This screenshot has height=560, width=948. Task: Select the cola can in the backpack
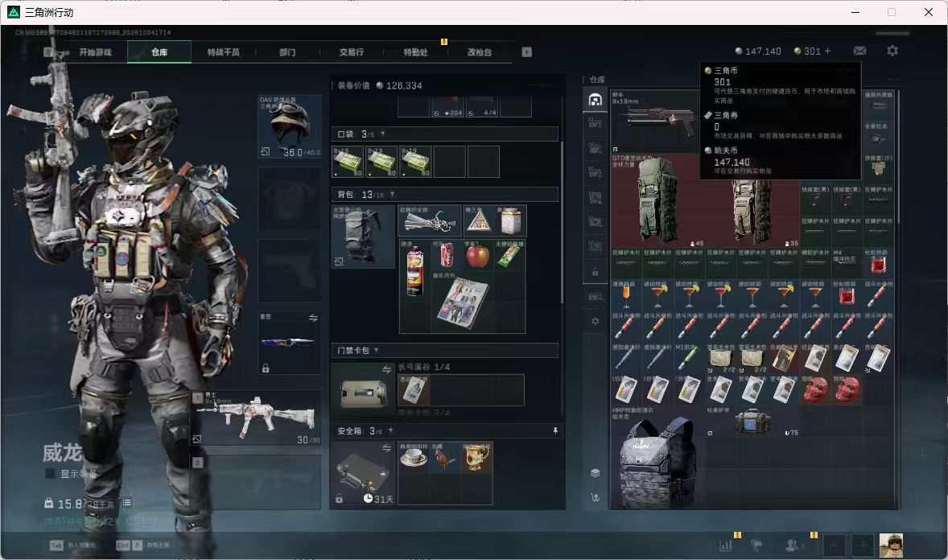click(x=446, y=255)
